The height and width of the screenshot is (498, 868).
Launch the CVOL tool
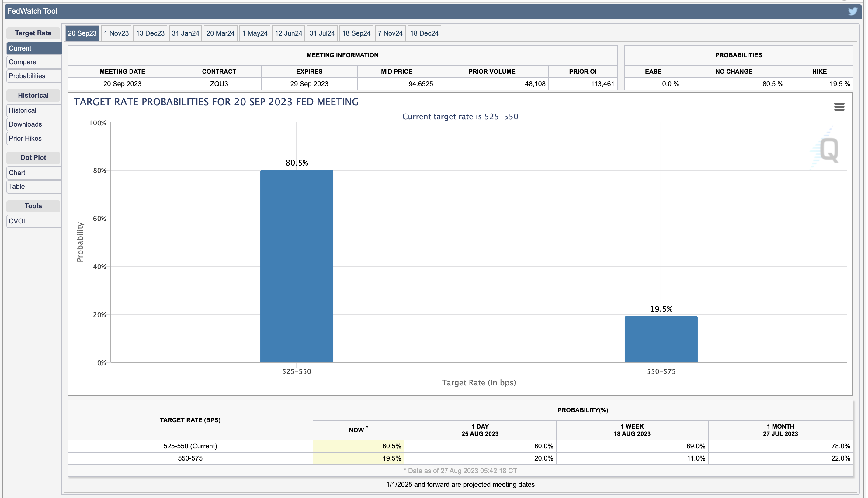(x=33, y=221)
